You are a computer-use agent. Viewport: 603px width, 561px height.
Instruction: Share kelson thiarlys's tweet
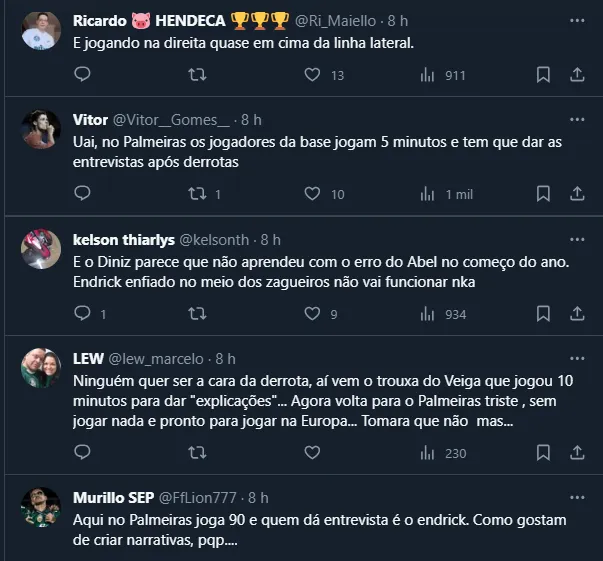click(x=577, y=314)
